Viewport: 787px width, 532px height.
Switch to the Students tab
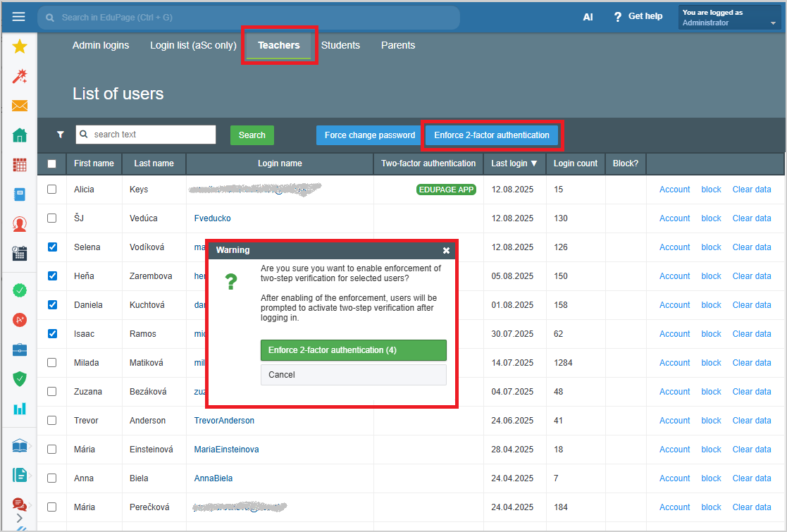point(340,45)
